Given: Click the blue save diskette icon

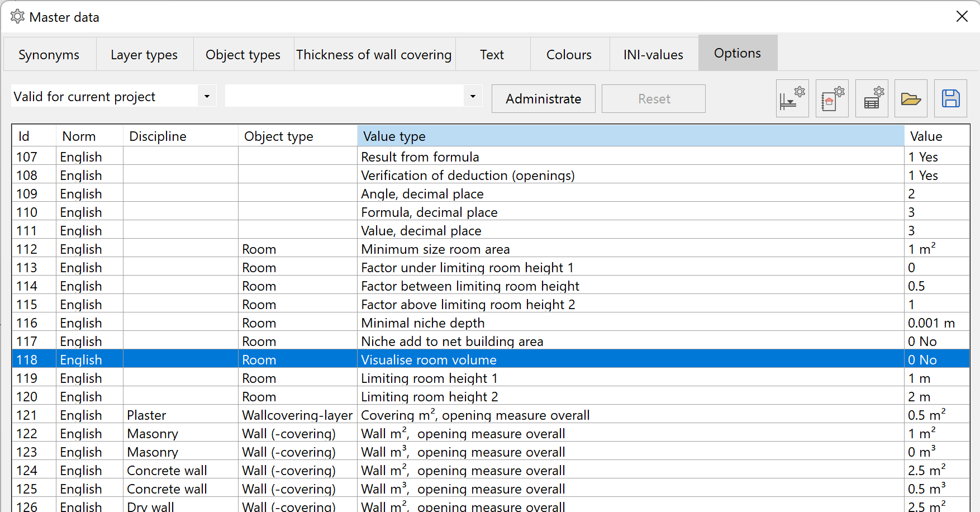Looking at the screenshot, I should click(x=950, y=98).
